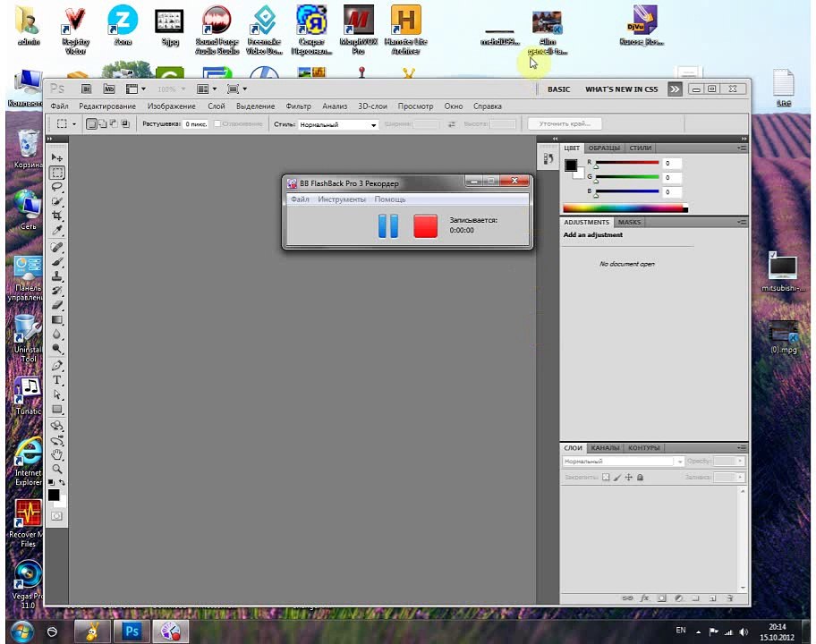Open the Файл menu in Photoshop
The height and width of the screenshot is (644, 816).
pos(59,106)
